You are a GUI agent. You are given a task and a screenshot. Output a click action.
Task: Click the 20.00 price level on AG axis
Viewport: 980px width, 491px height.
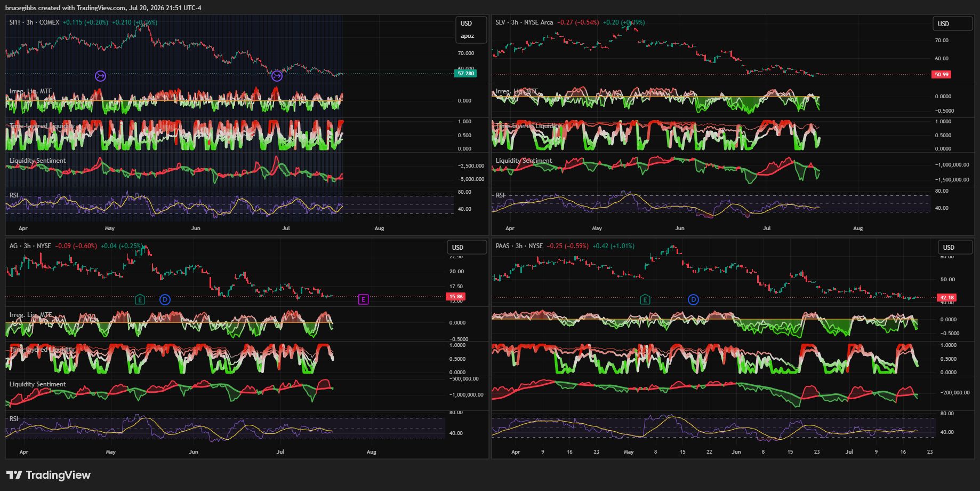(x=456, y=272)
